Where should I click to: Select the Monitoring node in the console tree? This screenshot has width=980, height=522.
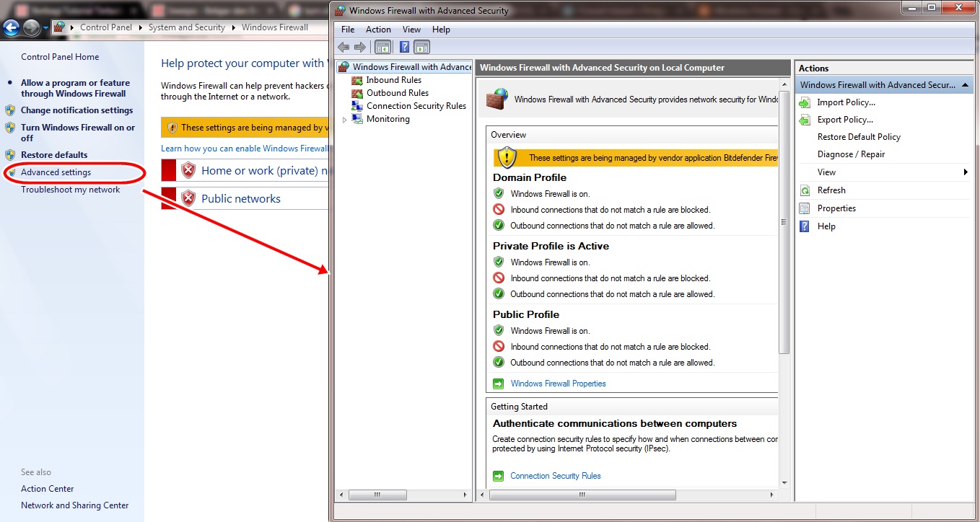(x=388, y=119)
